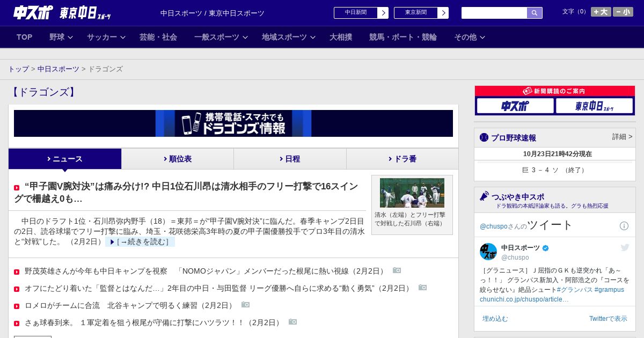Expand the 一般スポーツ navigation dropdown
The height and width of the screenshot is (338, 644).
[221, 37]
